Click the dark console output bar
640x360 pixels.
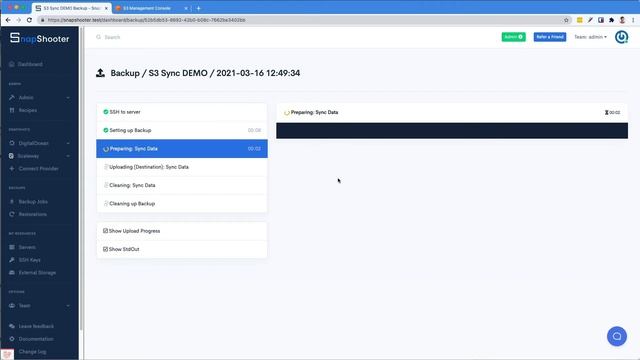click(452, 131)
